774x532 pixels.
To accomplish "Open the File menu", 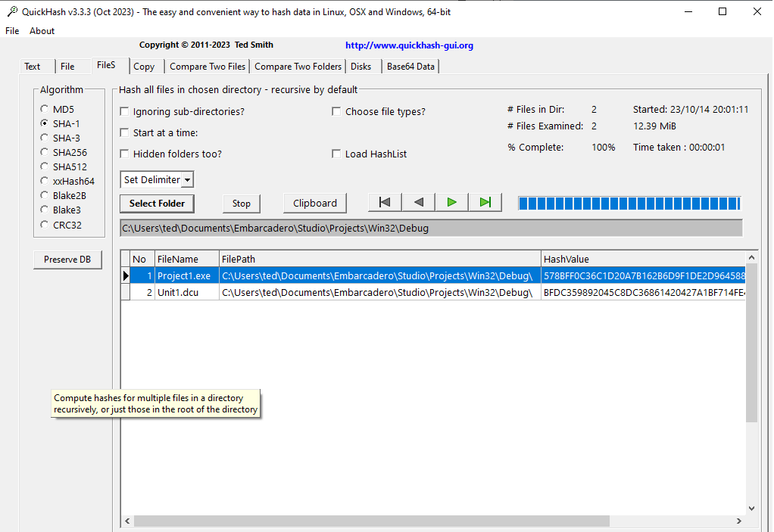I will click(x=12, y=31).
